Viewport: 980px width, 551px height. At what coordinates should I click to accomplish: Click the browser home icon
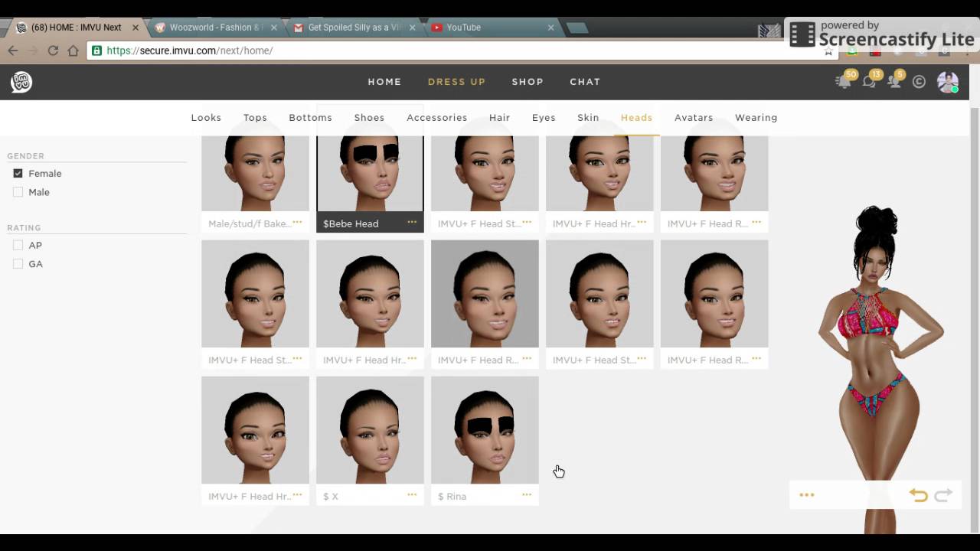[x=73, y=51]
